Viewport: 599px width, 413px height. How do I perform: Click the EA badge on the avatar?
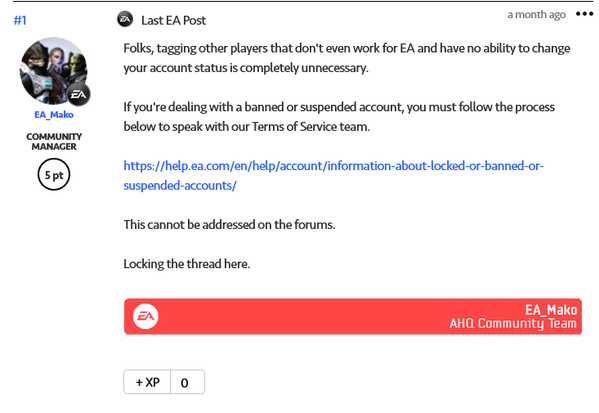pyautogui.click(x=79, y=94)
